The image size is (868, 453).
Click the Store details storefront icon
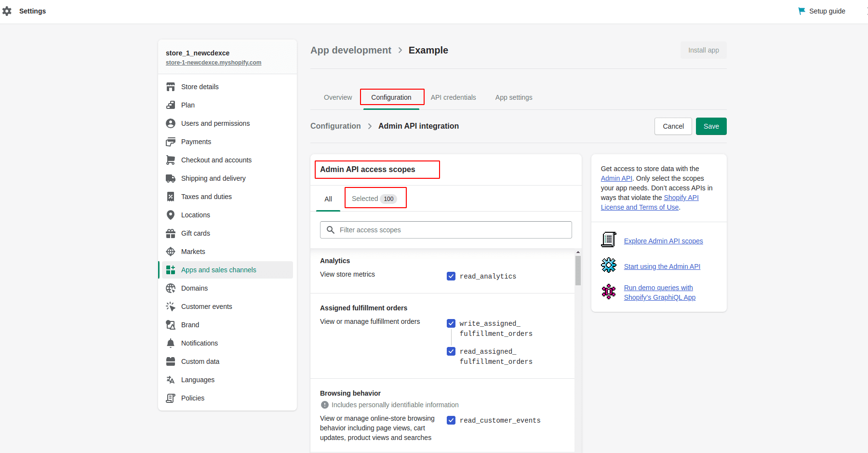click(x=171, y=87)
